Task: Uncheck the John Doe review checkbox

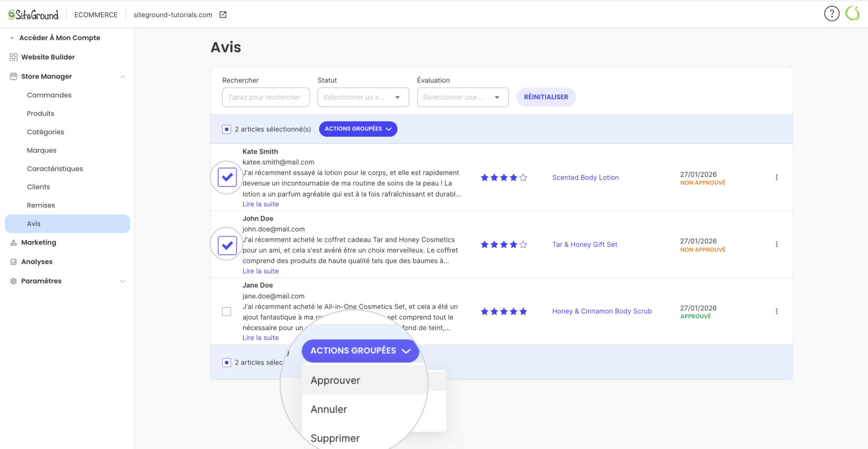Action: tap(227, 245)
